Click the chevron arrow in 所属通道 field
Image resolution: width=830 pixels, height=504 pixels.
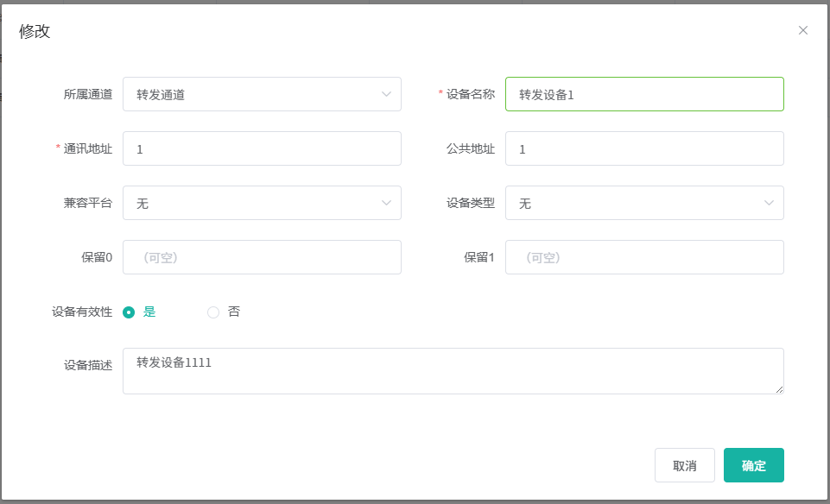coord(386,94)
